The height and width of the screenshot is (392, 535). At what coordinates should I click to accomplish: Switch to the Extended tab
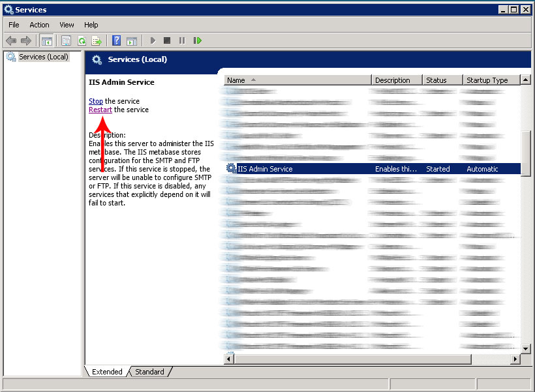tap(107, 372)
